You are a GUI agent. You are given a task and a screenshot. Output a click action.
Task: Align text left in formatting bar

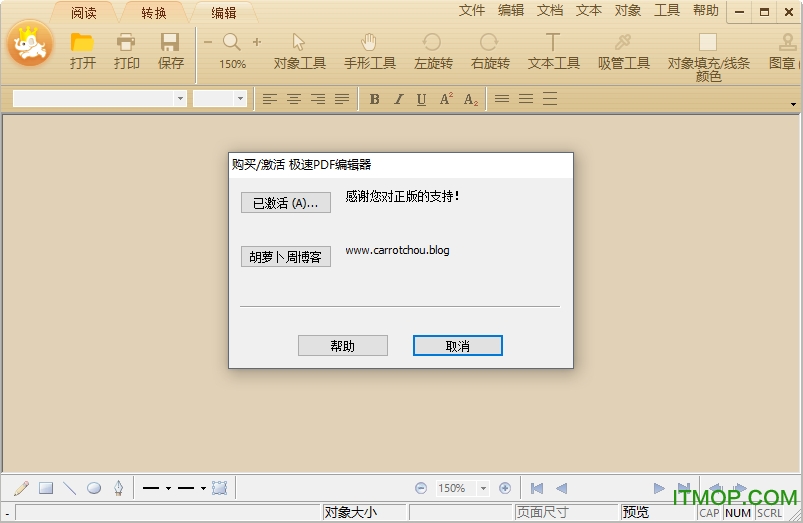click(270, 99)
